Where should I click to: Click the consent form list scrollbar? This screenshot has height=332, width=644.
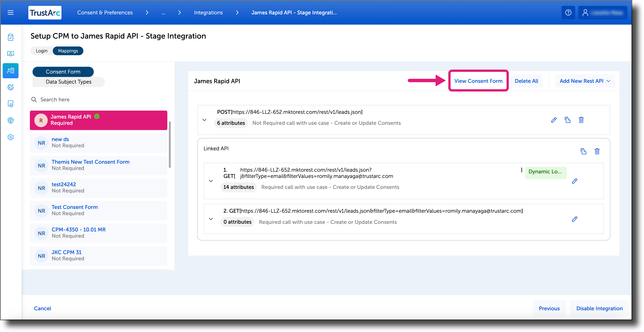click(x=170, y=144)
